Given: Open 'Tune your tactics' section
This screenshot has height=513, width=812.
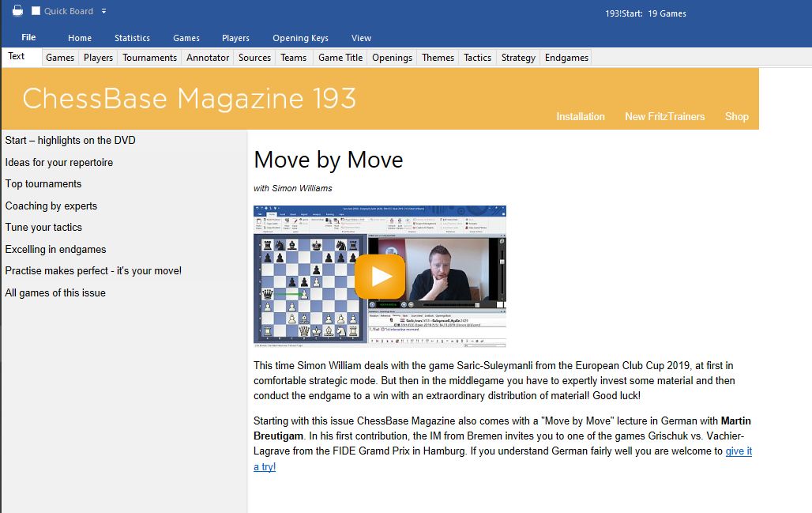Looking at the screenshot, I should pyautogui.click(x=43, y=228).
